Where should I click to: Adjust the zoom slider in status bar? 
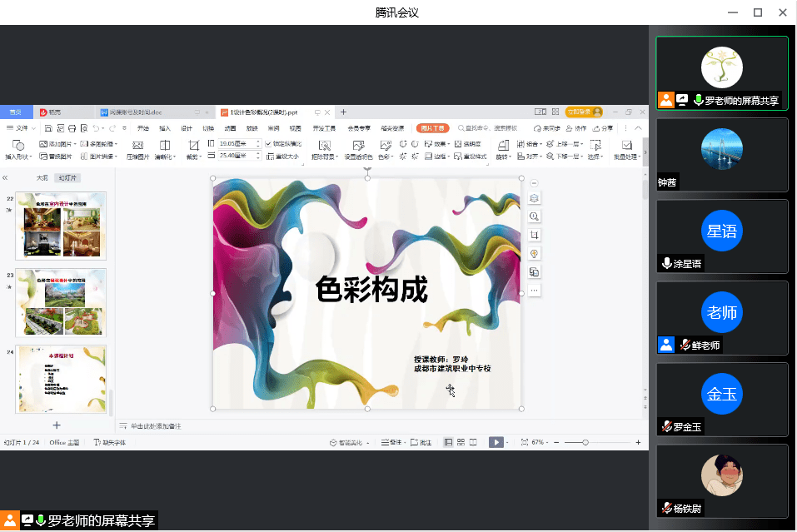[x=585, y=442]
